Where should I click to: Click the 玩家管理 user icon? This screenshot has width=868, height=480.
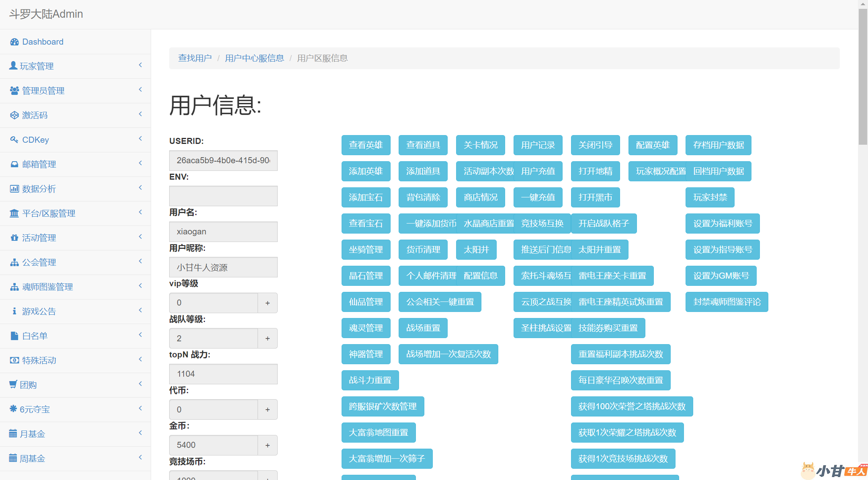[13, 66]
